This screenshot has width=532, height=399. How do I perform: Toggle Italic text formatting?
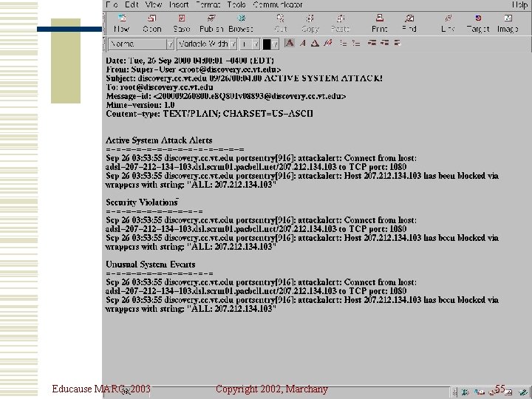(302, 43)
